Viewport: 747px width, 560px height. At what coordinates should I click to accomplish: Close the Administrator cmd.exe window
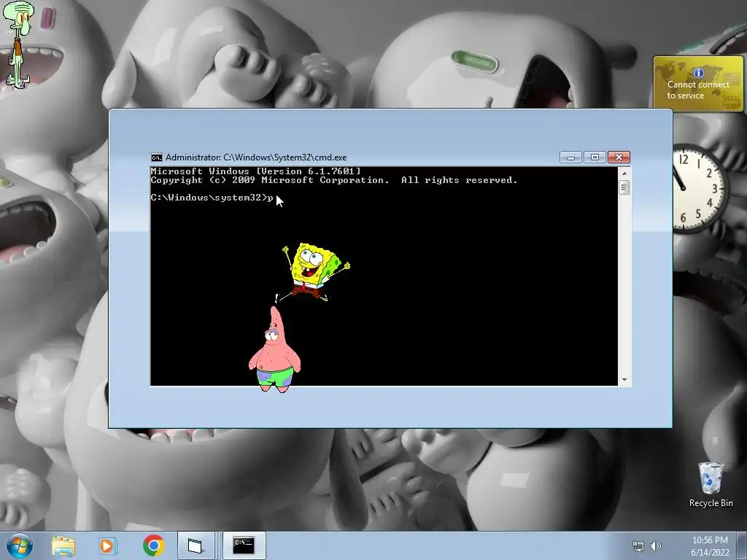click(x=619, y=157)
